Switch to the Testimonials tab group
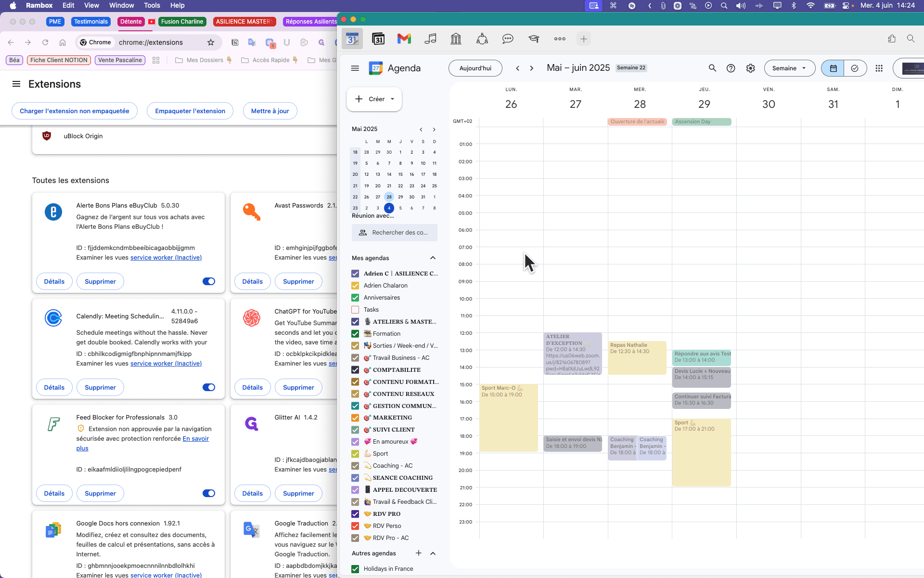Image resolution: width=924 pixels, height=578 pixels. (91, 22)
